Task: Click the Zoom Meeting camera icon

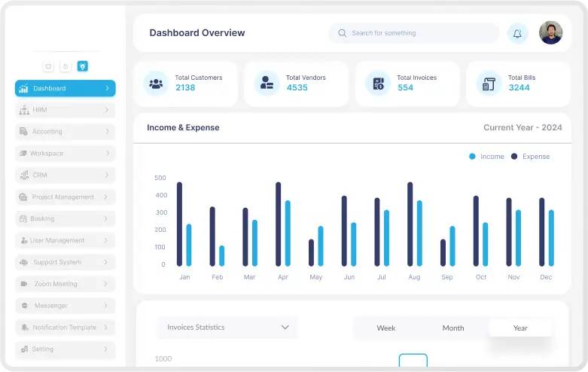Action: 24,284
